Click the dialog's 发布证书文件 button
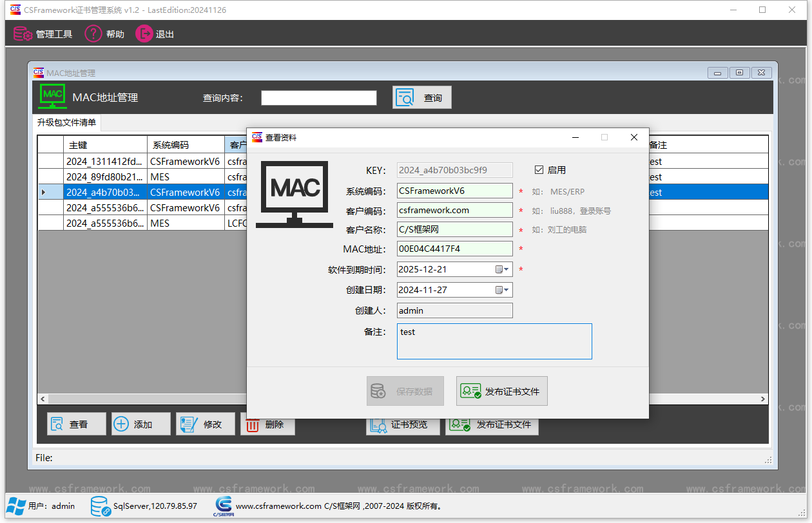The width and height of the screenshot is (812, 523). tap(502, 391)
